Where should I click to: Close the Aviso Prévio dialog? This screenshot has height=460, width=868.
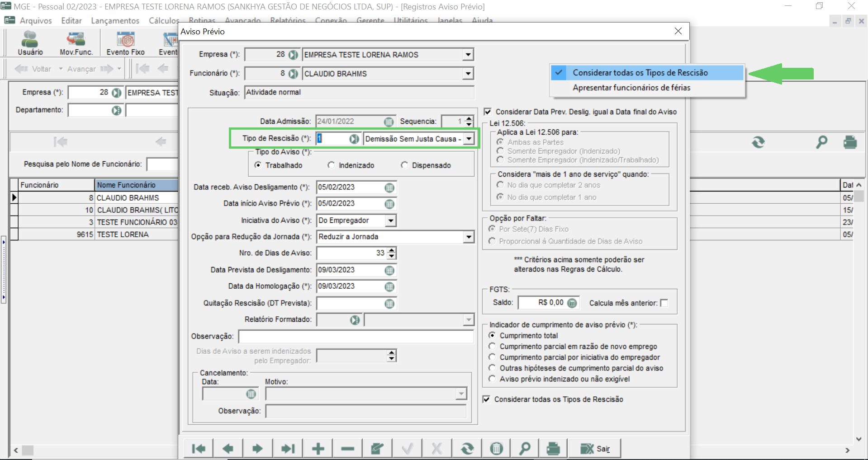(678, 31)
